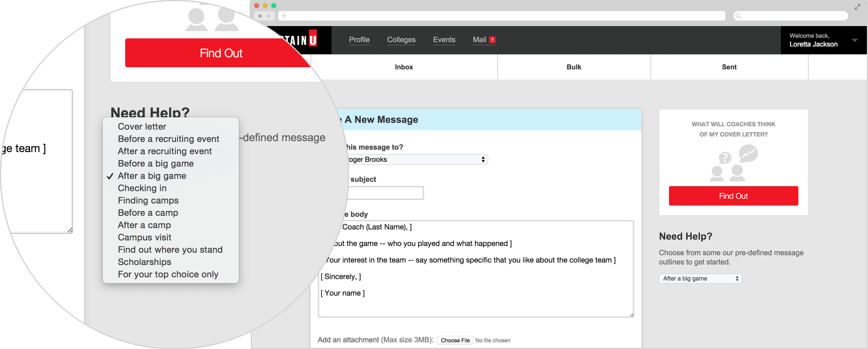Select the checked After a big game option

click(x=152, y=176)
